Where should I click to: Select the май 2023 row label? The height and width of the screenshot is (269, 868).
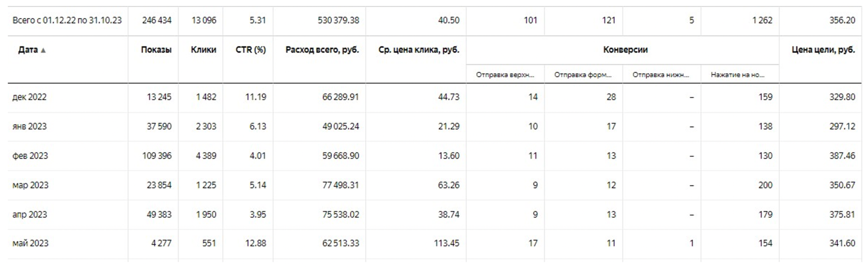pyautogui.click(x=30, y=244)
